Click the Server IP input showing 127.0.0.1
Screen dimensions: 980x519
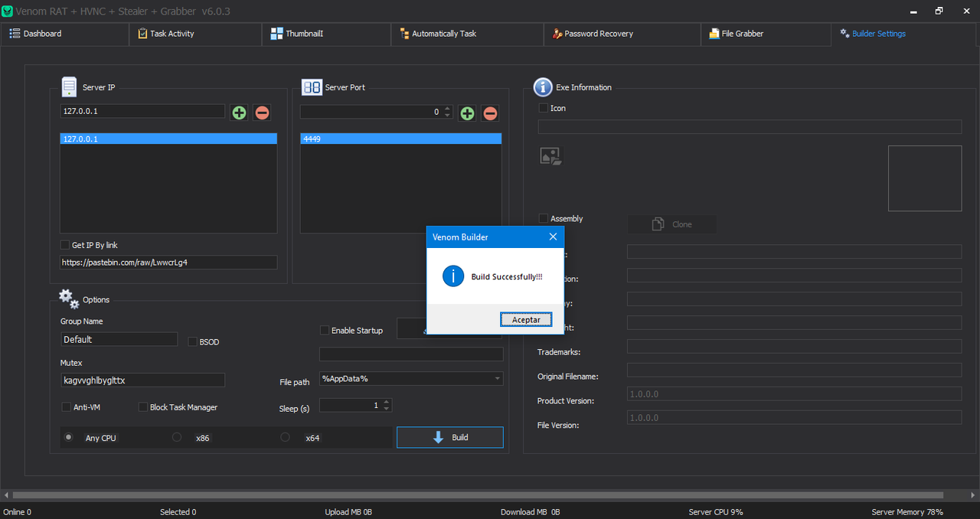[142, 111]
